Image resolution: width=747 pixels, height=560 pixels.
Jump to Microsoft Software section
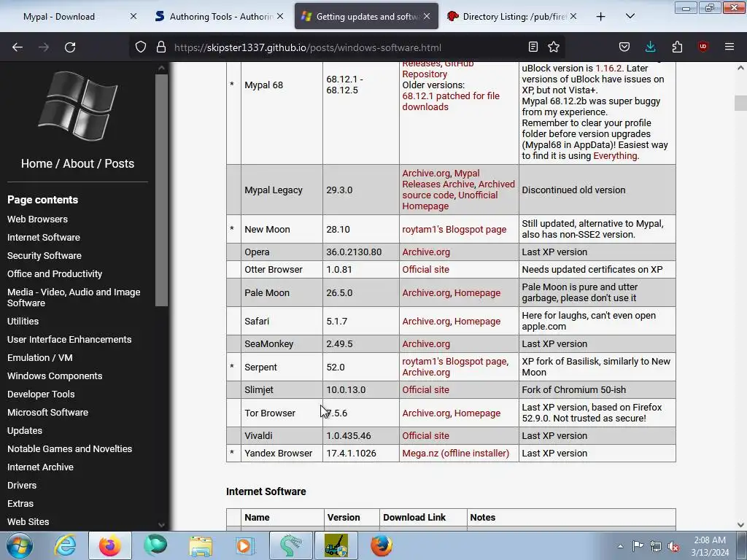click(47, 413)
